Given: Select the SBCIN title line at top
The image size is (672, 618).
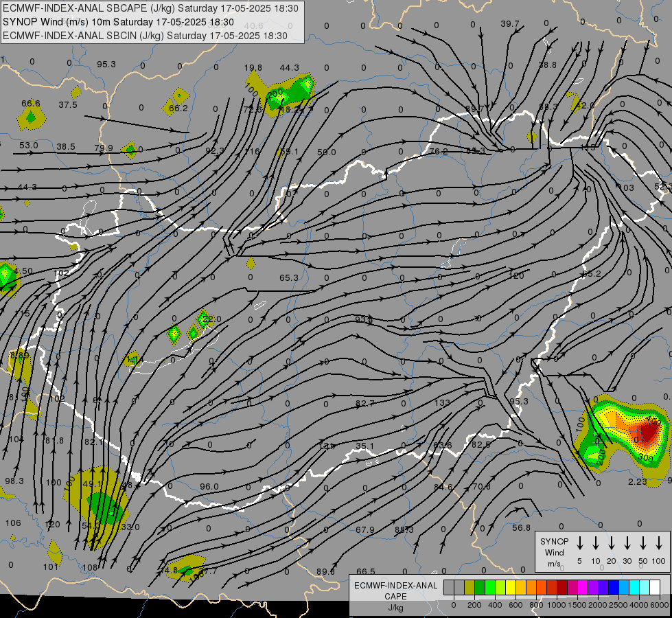Looking at the screenshot, I should (x=145, y=36).
